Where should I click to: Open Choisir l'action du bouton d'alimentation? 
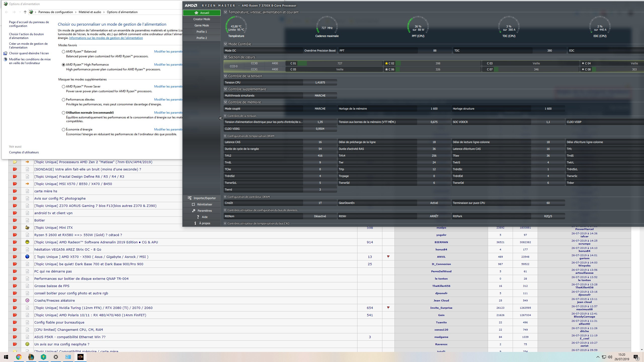(x=26, y=36)
